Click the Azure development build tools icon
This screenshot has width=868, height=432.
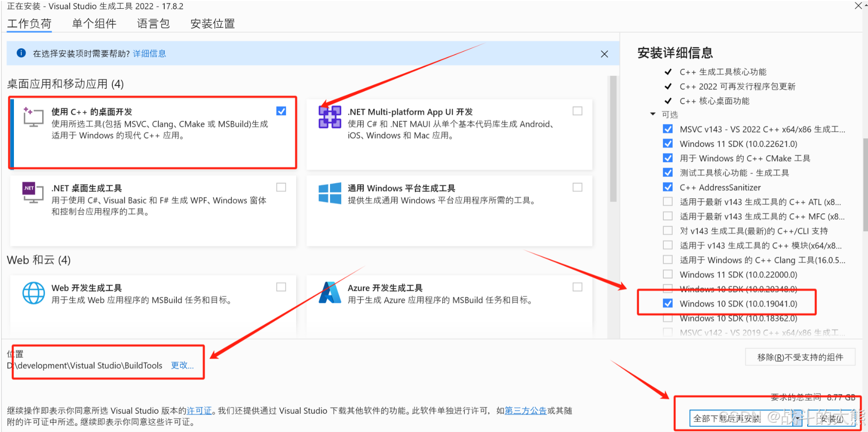coord(329,293)
